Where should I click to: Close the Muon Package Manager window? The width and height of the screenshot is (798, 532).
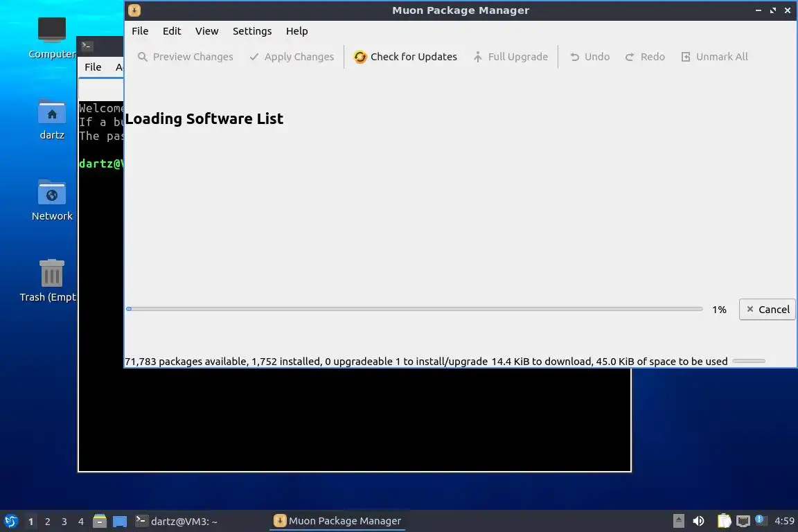click(788, 10)
